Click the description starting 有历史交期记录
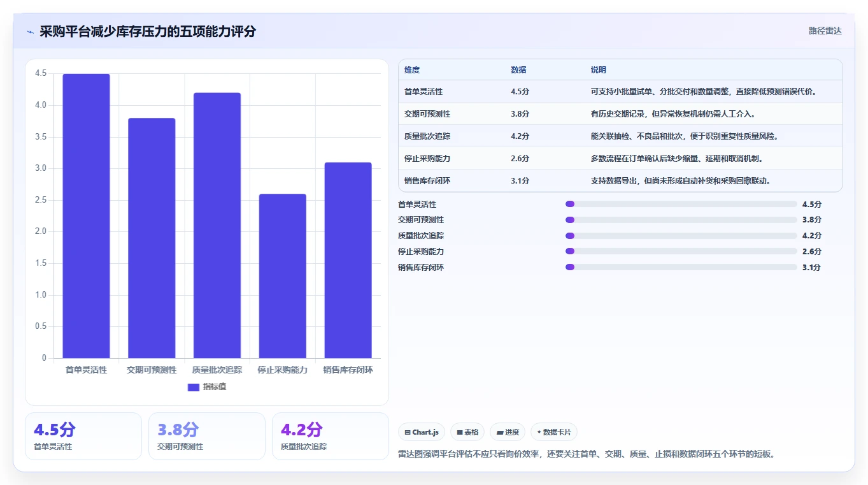Screen dimensions: 868x485 [673, 114]
